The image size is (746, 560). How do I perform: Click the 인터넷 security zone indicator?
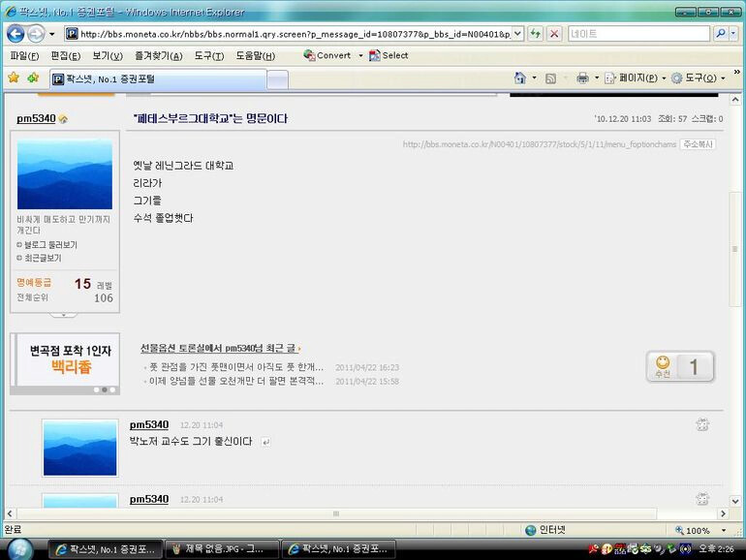pyautogui.click(x=545, y=530)
